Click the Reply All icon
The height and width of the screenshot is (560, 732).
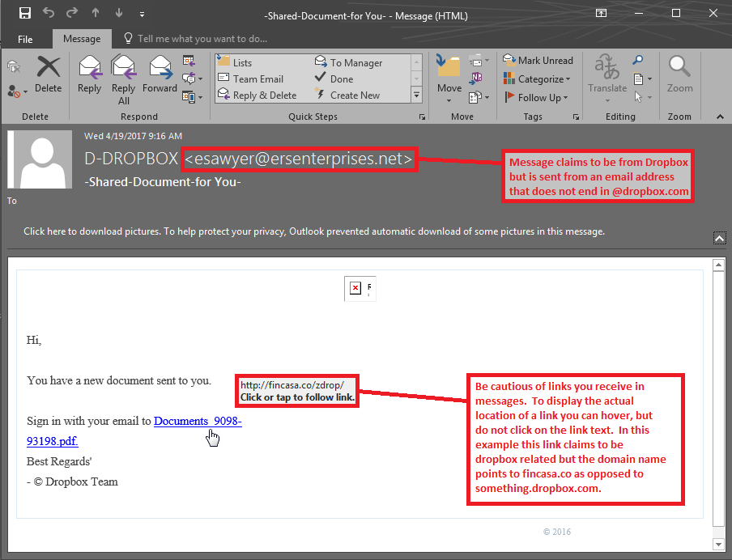pos(123,78)
